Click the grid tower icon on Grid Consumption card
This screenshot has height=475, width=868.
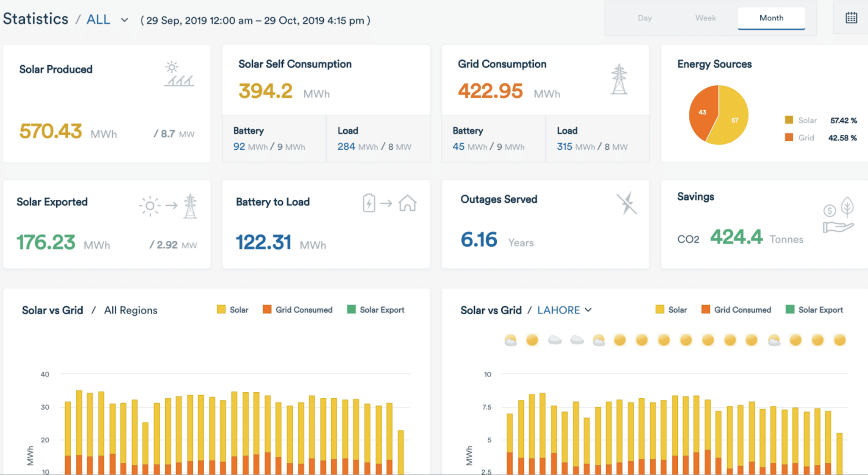619,78
